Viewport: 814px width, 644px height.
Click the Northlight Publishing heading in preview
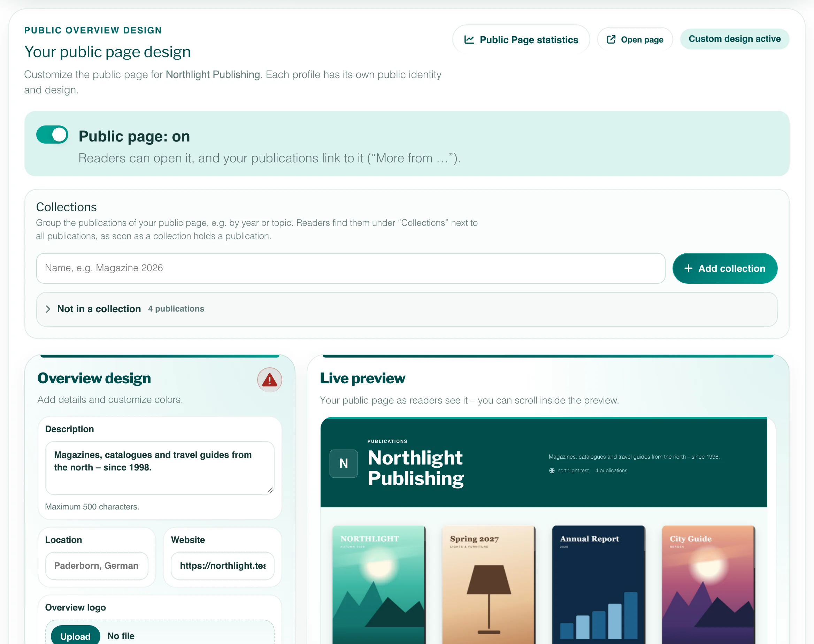coord(415,468)
